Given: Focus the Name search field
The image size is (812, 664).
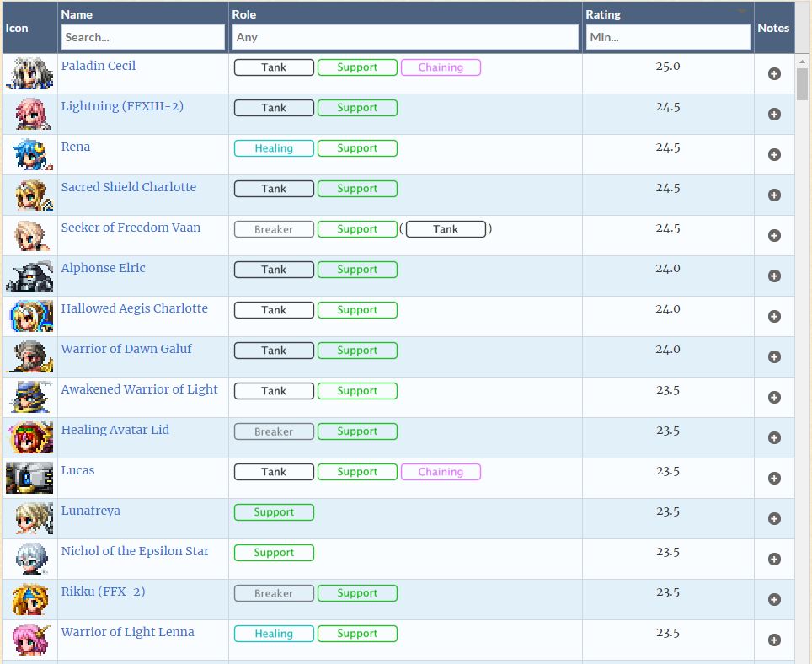Looking at the screenshot, I should click(143, 37).
